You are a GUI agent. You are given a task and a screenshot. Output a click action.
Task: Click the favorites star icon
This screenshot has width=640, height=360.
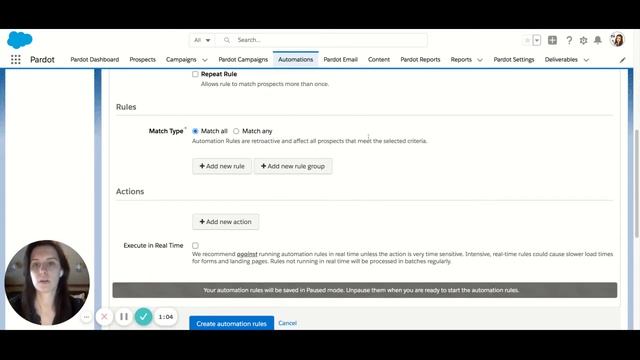coord(527,40)
